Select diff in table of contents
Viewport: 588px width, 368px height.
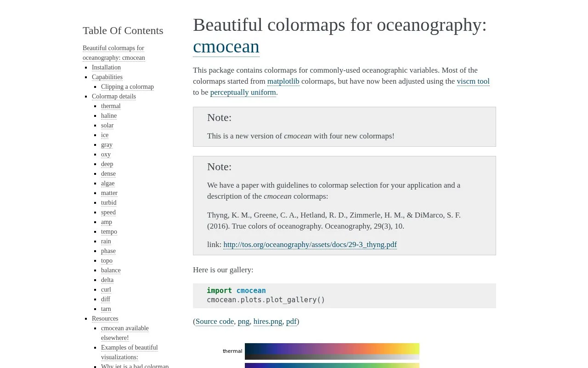click(106, 299)
